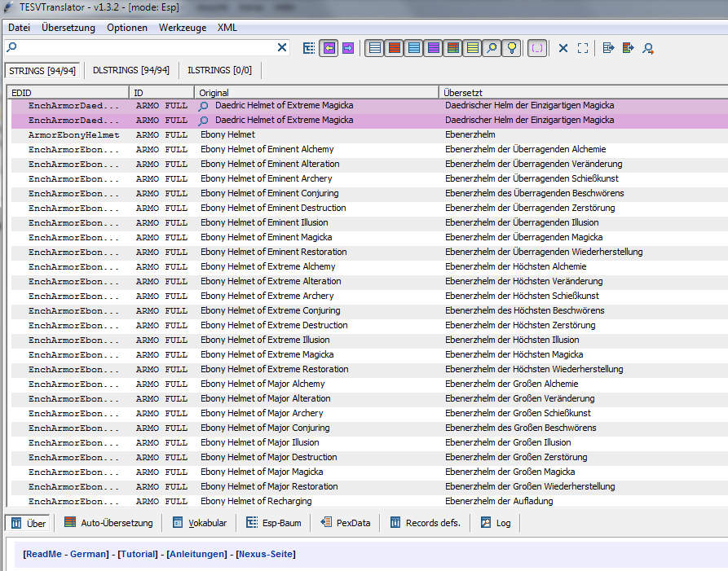
Task: Open the Übersetzung menu
Action: (x=68, y=28)
